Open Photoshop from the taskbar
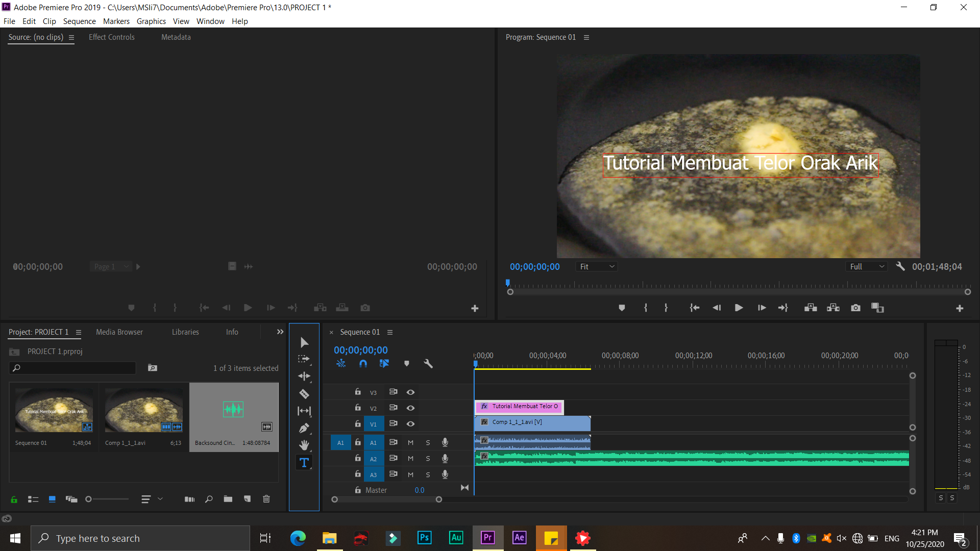 (x=424, y=538)
